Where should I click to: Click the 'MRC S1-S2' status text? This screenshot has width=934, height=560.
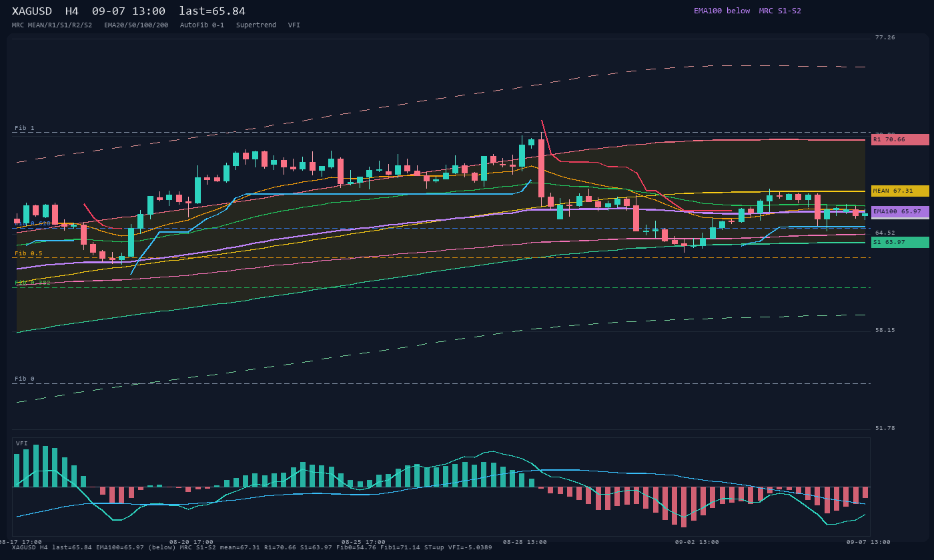[780, 11]
